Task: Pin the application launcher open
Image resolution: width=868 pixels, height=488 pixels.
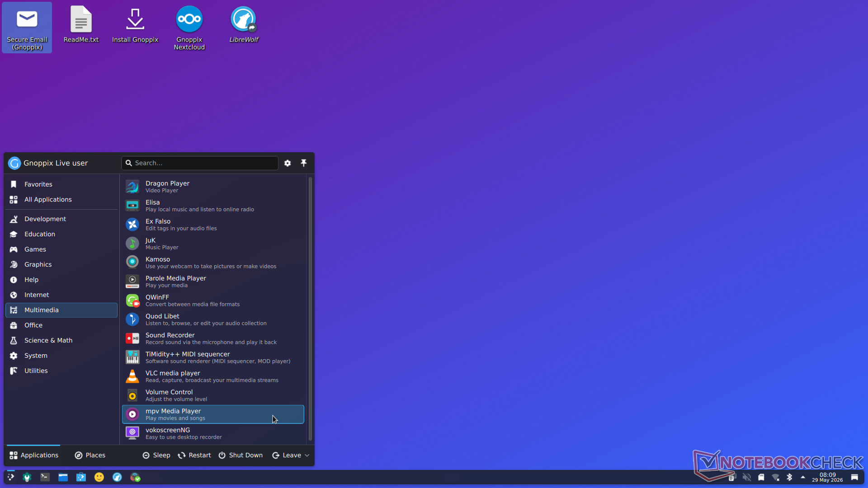Action: [304, 163]
